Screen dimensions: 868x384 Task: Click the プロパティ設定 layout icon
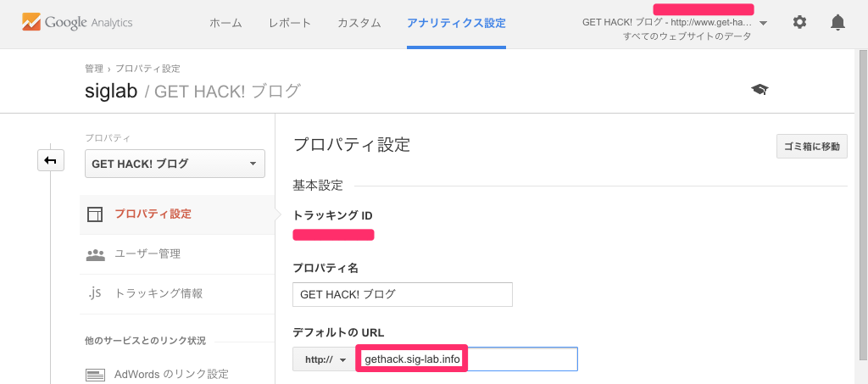[x=95, y=214]
